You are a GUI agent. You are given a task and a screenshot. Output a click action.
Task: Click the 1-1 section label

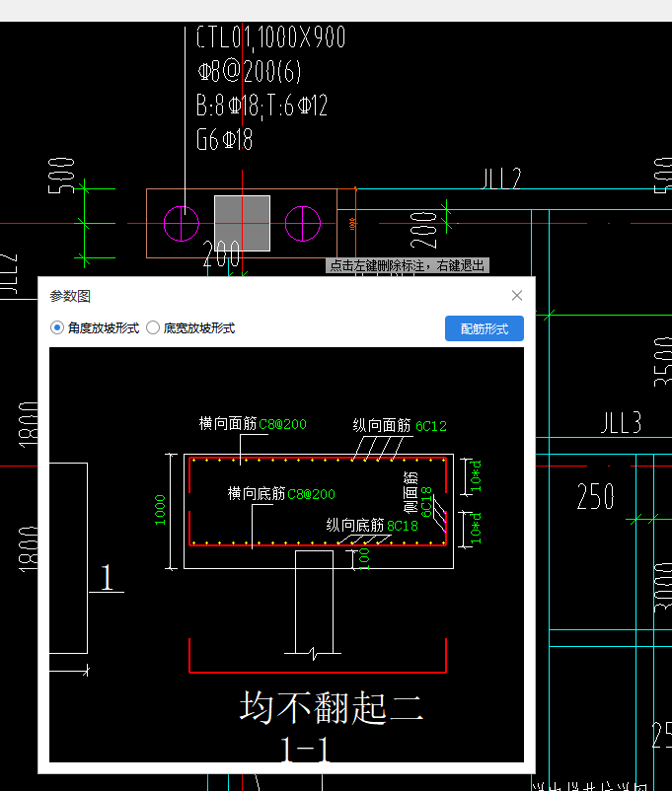(305, 750)
